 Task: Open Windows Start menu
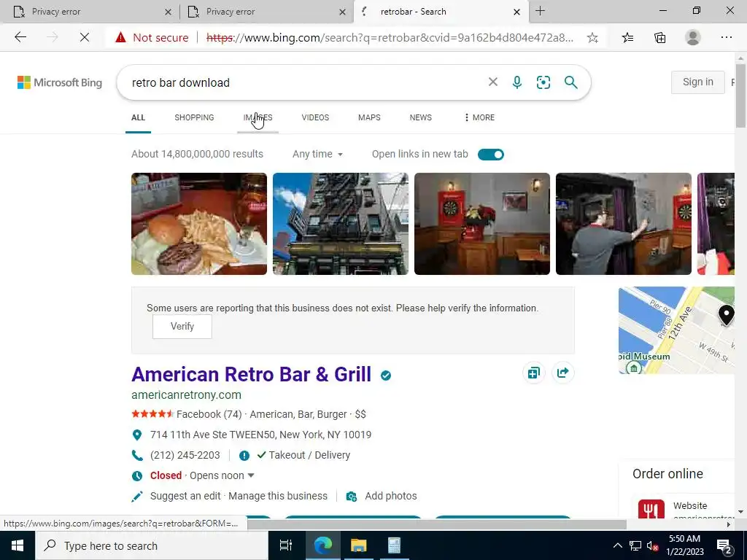tap(18, 545)
